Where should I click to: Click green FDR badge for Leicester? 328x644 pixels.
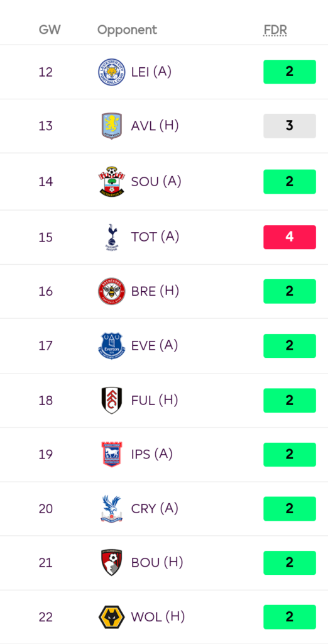[290, 72]
